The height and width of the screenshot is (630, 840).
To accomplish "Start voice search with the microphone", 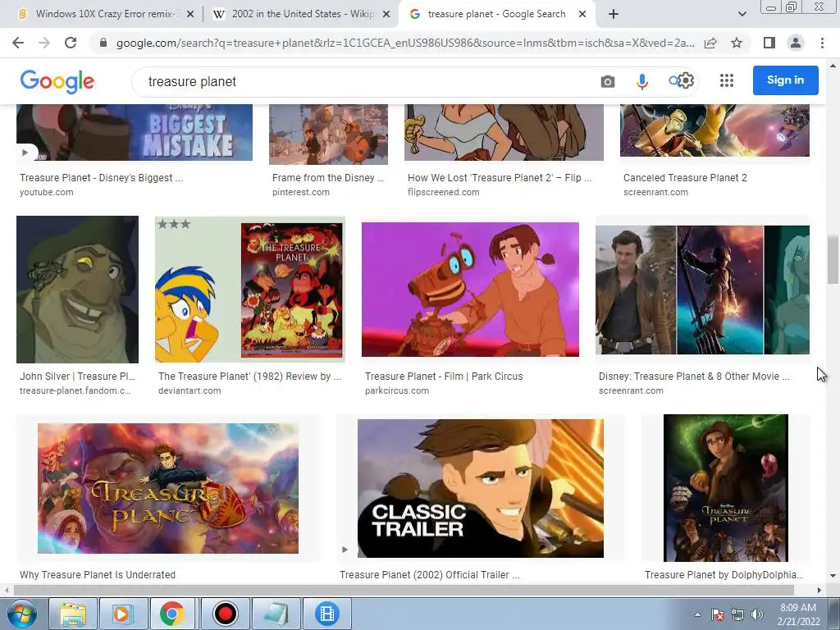I will pos(641,81).
